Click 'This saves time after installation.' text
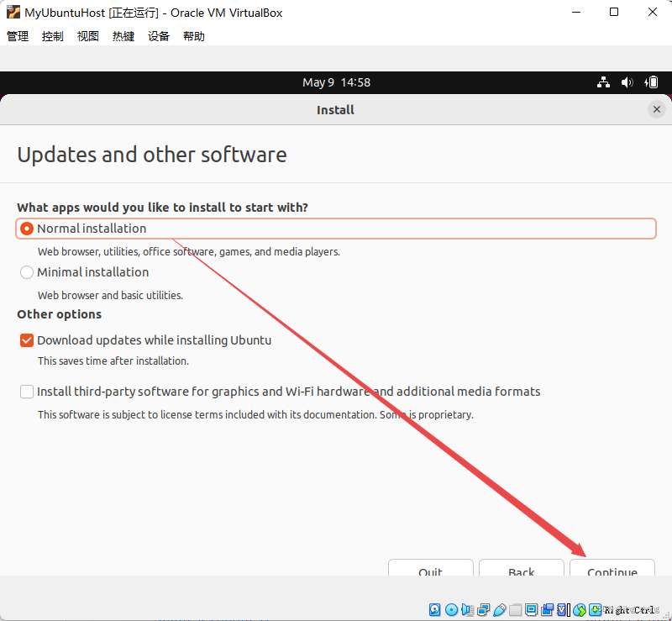The height and width of the screenshot is (621, 672). [113, 361]
